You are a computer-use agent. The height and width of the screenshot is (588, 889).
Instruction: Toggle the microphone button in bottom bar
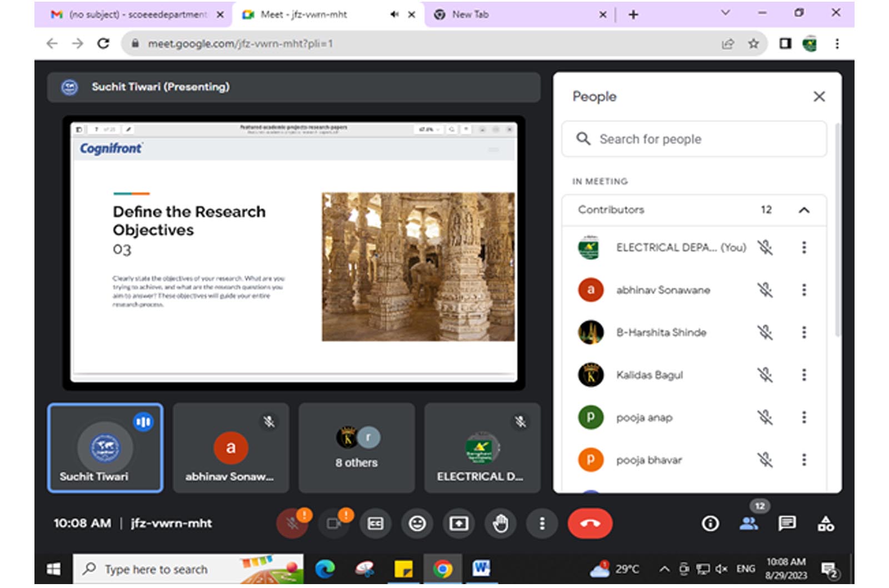(292, 523)
